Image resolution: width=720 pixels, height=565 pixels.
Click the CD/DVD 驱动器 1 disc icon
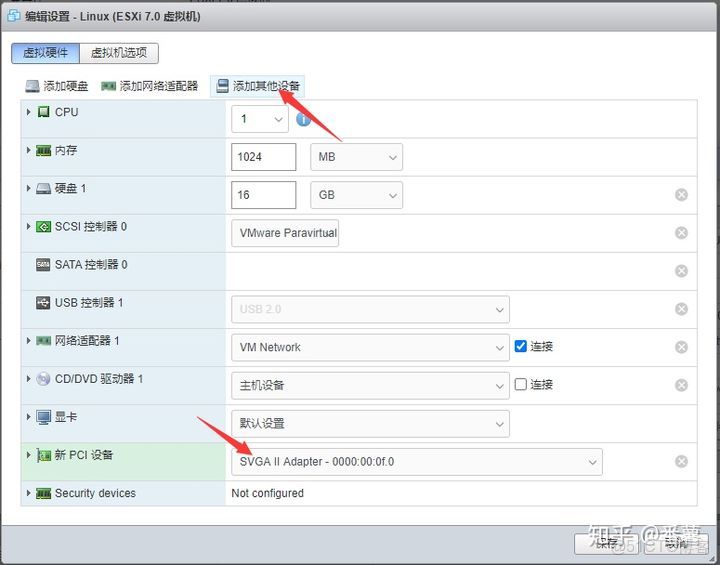43,379
